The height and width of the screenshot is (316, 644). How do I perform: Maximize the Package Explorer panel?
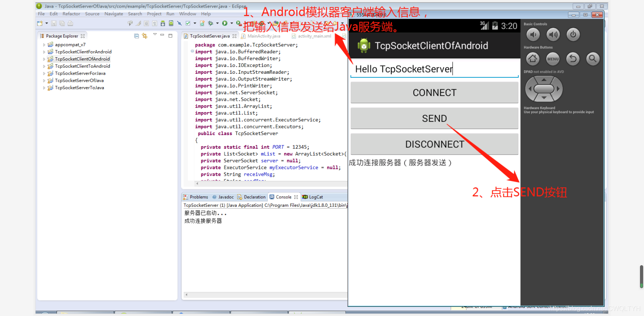point(170,35)
